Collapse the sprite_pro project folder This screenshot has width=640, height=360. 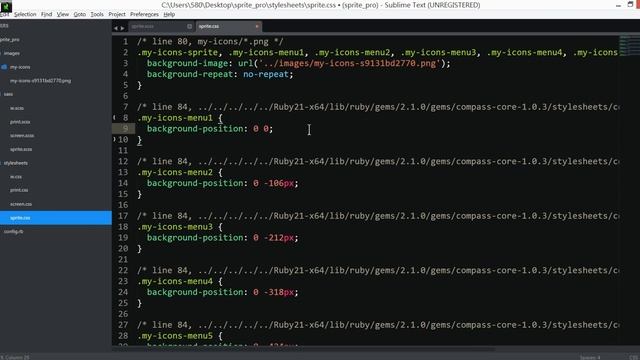coord(10,40)
